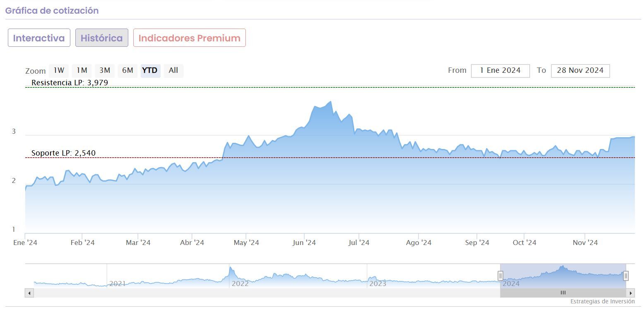Screen dimensions: 644x310
Task: Click the Estrategias de Inversión credit link
Action: tap(602, 301)
